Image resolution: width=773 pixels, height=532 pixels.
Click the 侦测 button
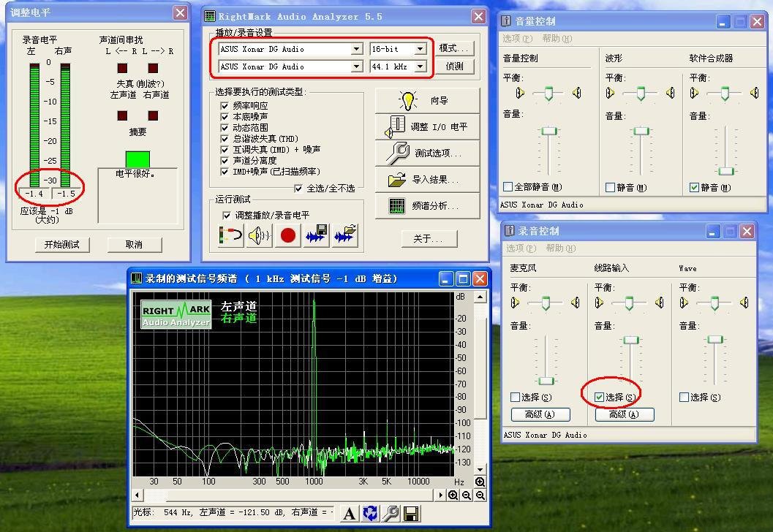click(x=455, y=66)
